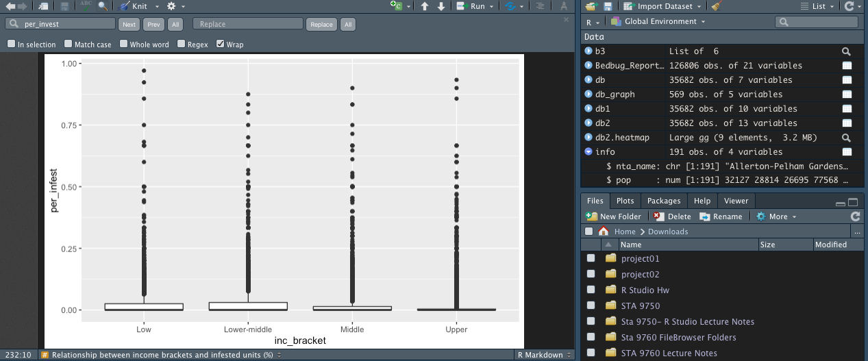
Task: Switch to the Viewer tab
Action: tap(736, 201)
